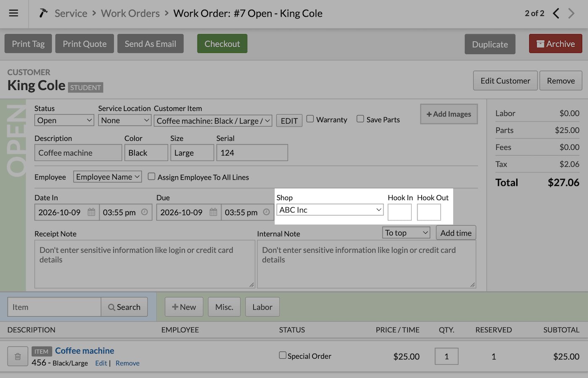Viewport: 588px width, 378px height.
Task: Remove the customer from work order
Action: point(561,81)
